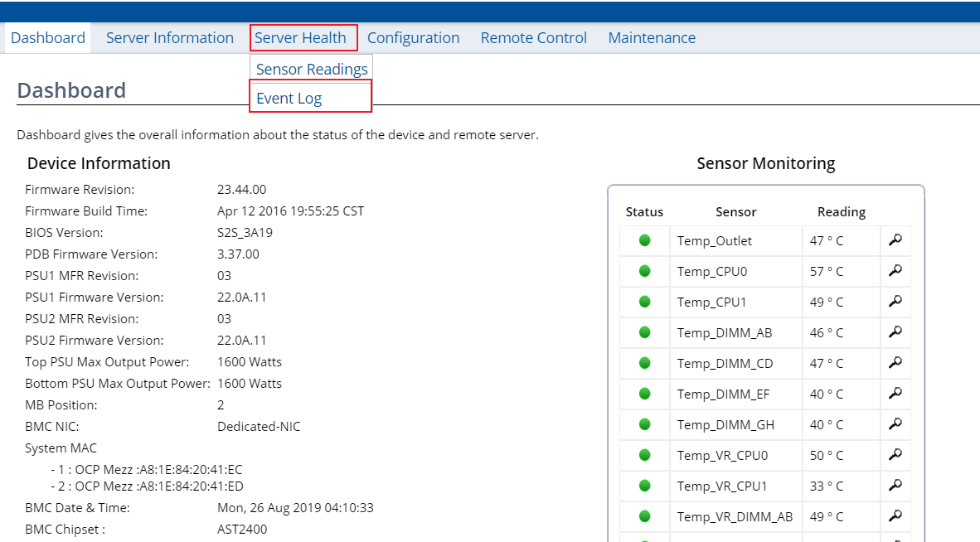
Task: Open the Remote Control dropdown menu
Action: click(x=533, y=37)
